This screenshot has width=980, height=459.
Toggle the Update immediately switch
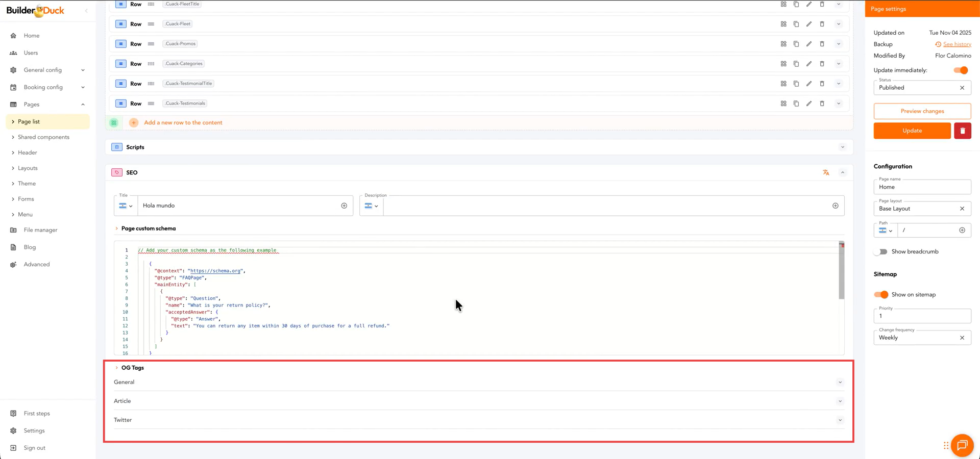click(x=961, y=70)
